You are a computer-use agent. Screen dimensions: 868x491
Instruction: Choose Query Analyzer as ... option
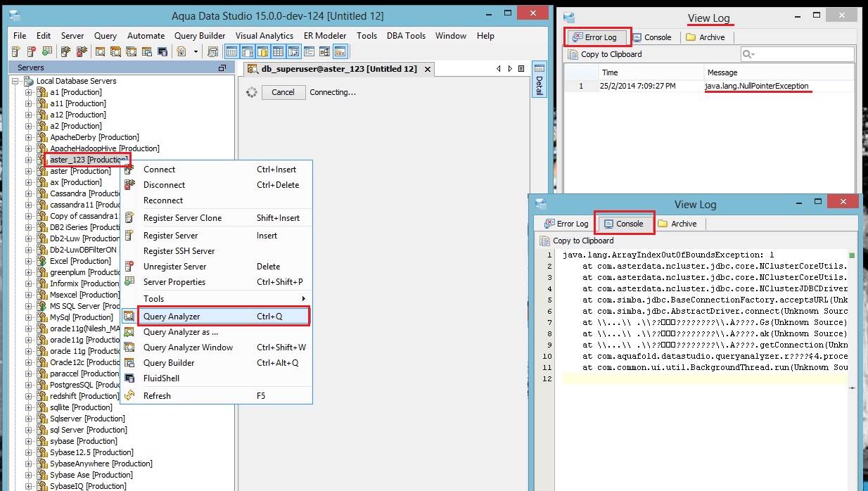[x=216, y=332]
